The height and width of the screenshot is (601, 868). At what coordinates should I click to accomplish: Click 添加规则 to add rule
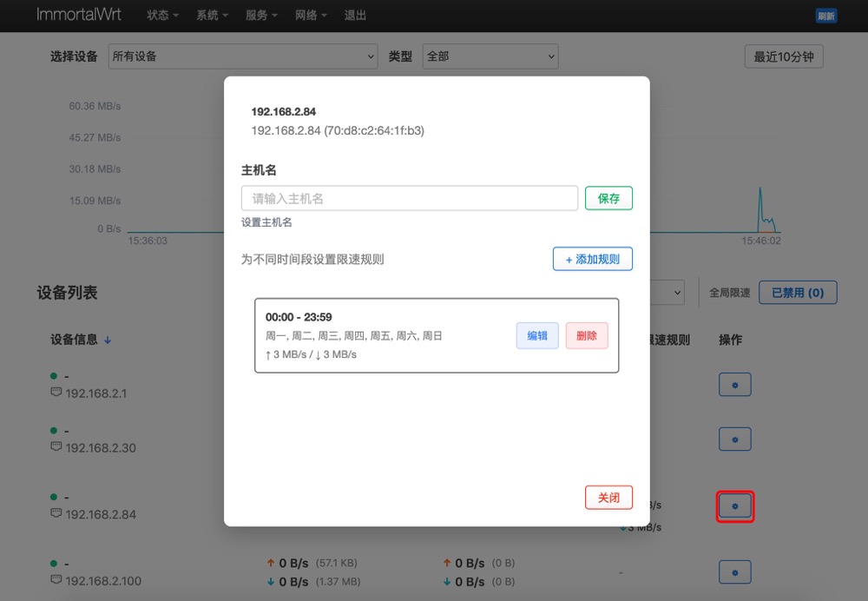[x=592, y=259]
